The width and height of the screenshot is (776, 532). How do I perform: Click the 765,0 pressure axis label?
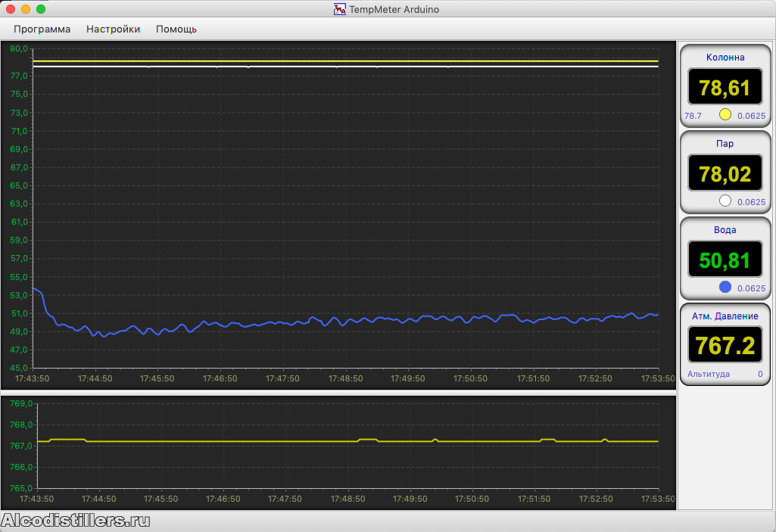pyautogui.click(x=21, y=488)
